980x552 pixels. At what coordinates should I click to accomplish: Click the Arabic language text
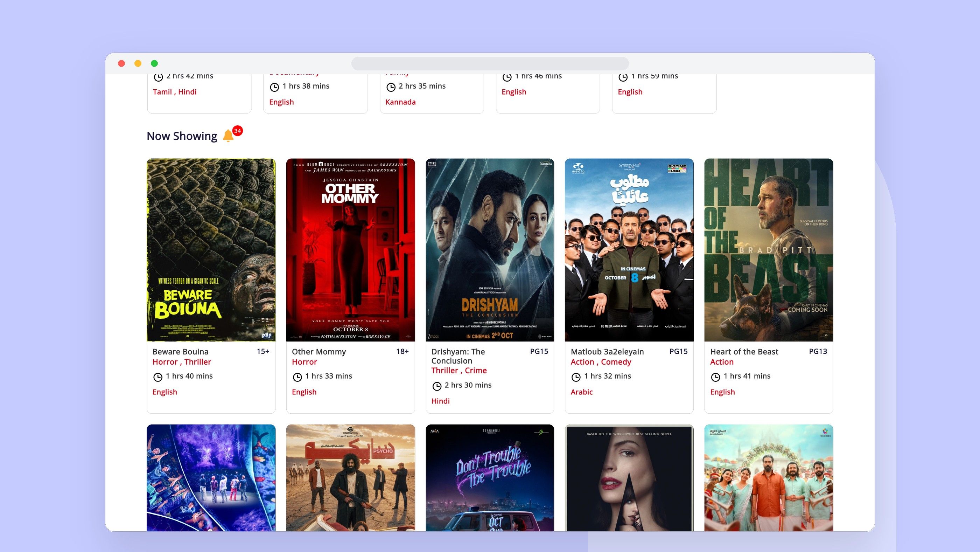(581, 392)
